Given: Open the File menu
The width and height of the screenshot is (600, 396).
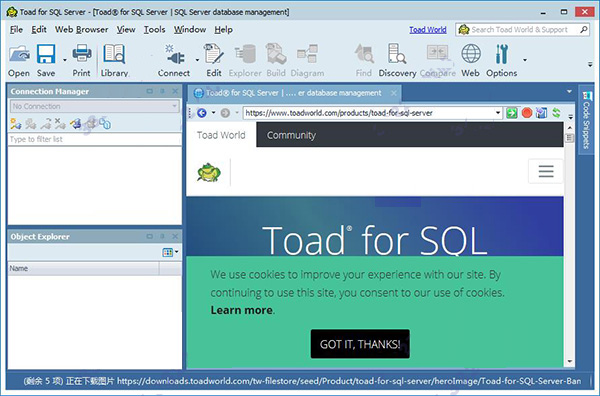Looking at the screenshot, I should [x=16, y=29].
